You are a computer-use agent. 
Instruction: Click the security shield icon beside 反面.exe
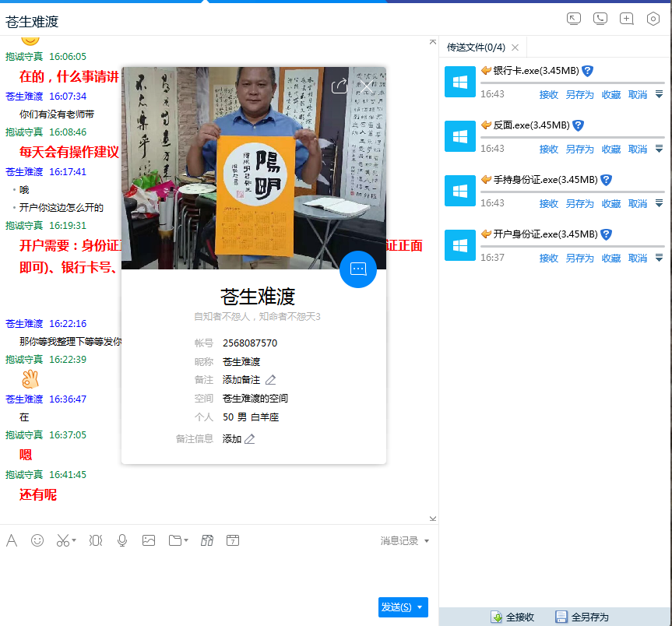pos(578,125)
